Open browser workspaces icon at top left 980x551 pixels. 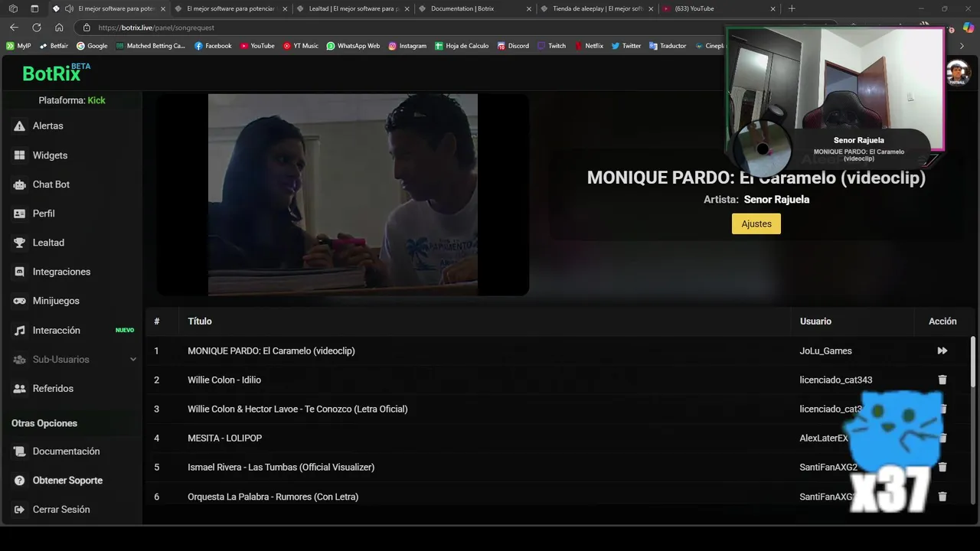[x=13, y=8]
